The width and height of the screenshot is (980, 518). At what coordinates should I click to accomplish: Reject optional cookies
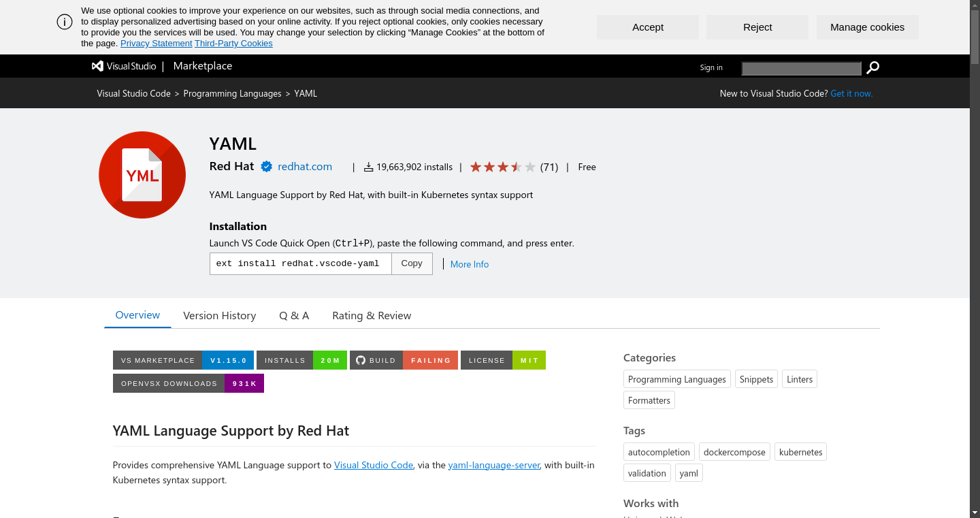tap(757, 27)
